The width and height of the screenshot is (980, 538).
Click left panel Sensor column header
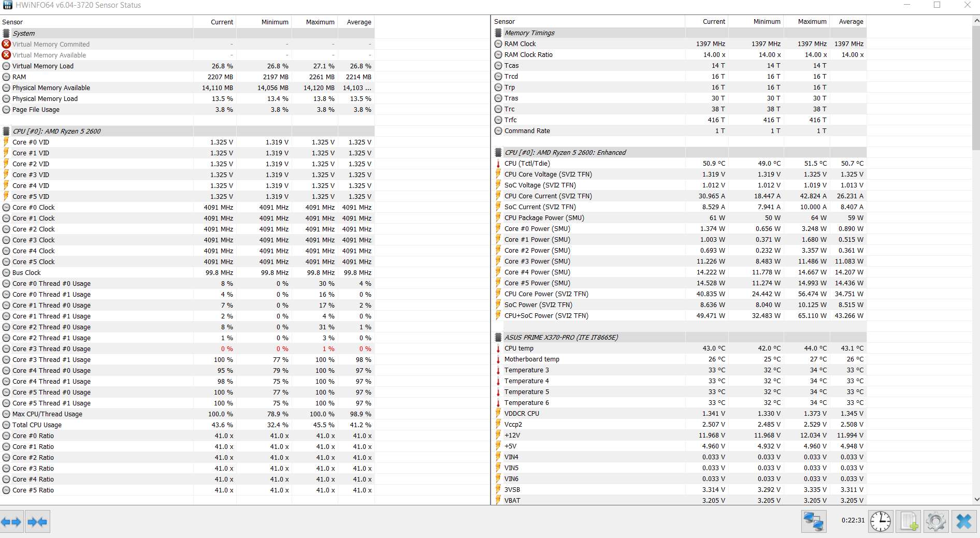[96, 22]
